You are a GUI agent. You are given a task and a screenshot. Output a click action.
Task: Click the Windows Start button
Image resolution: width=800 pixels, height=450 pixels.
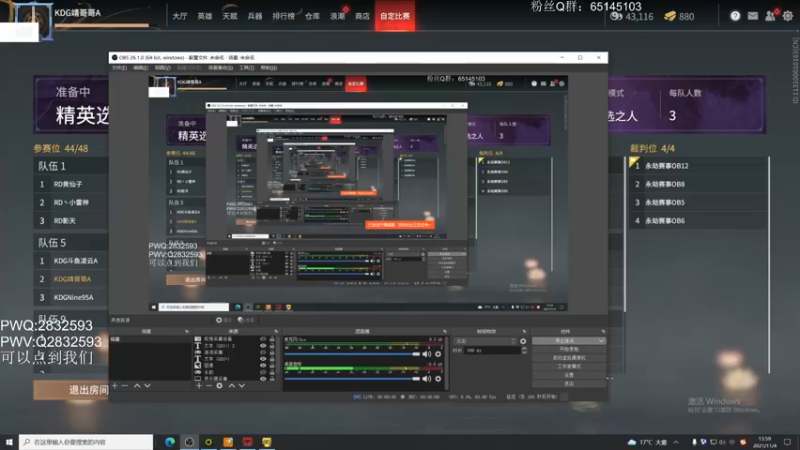pos(9,442)
